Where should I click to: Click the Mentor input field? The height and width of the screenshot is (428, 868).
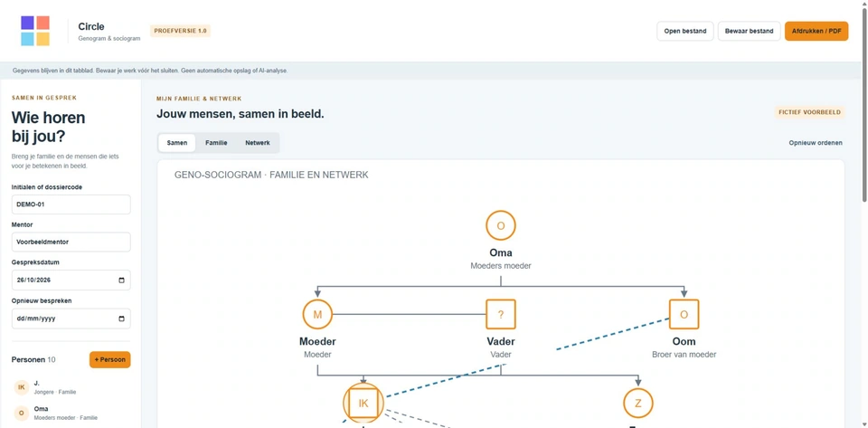click(71, 242)
